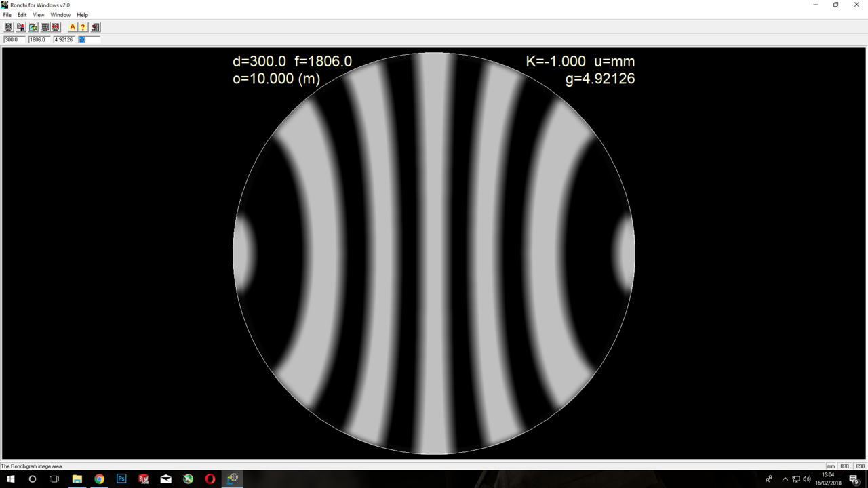Open the View menu
This screenshot has width=868, height=488.
click(x=38, y=14)
